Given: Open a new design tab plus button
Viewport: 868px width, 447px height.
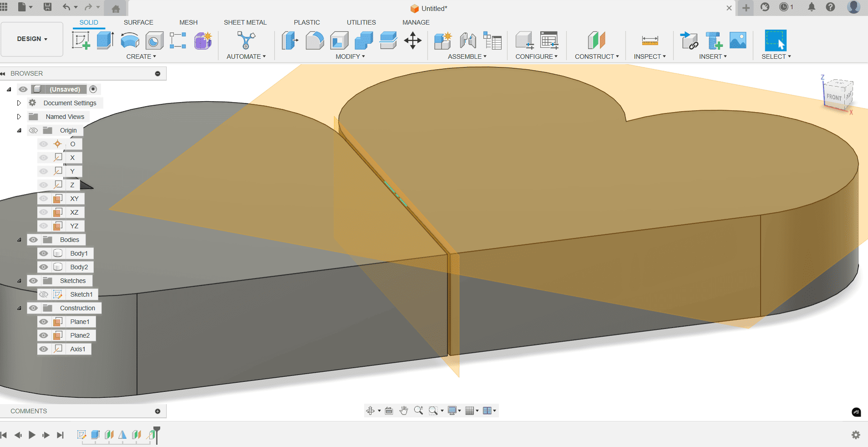Looking at the screenshot, I should click(x=746, y=8).
